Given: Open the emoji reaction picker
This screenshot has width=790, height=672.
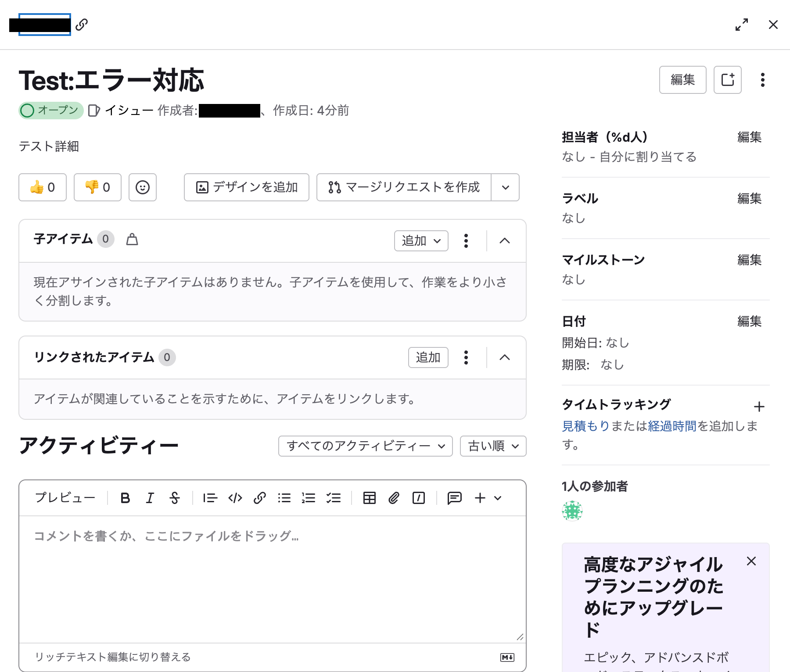Looking at the screenshot, I should 143,187.
